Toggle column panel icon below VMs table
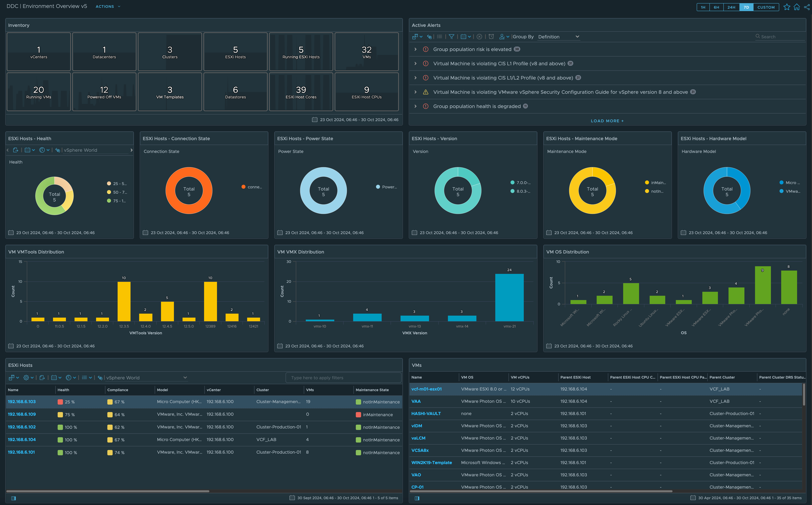The image size is (812, 505). [x=417, y=498]
